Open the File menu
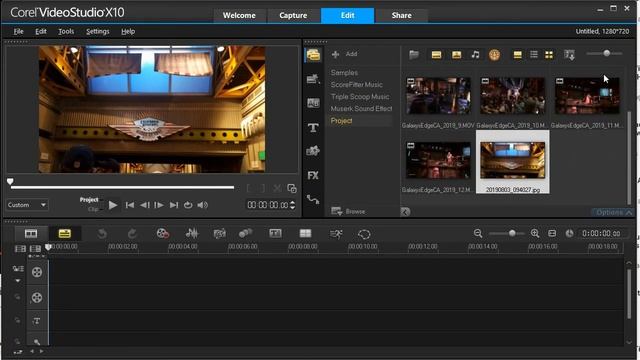Viewport: 640px width, 360px height. coord(18,31)
